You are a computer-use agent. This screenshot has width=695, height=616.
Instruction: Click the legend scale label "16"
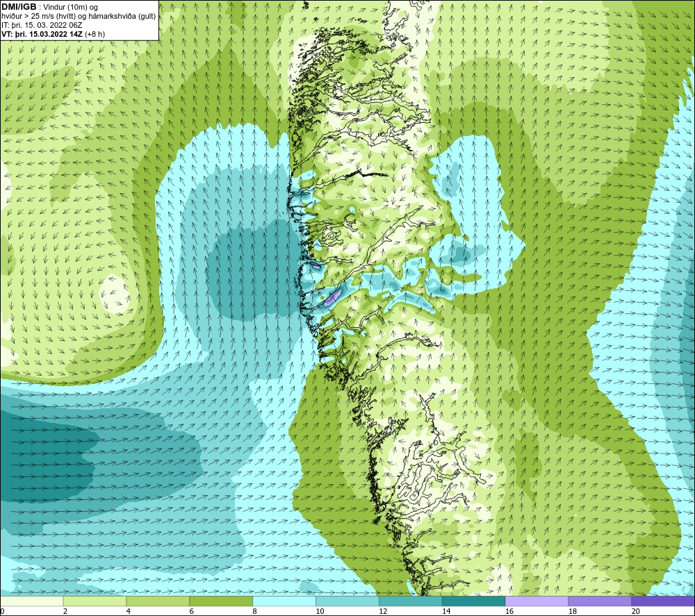[509, 612]
